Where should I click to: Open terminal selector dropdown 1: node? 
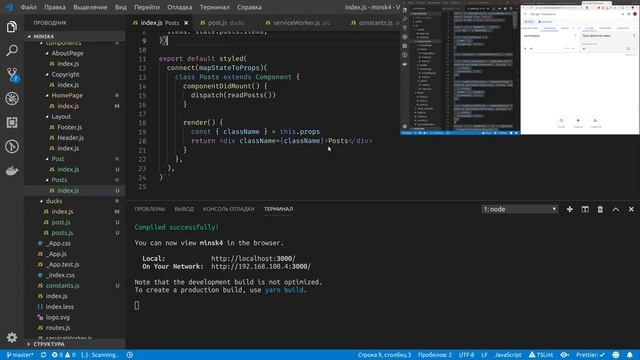(520, 209)
